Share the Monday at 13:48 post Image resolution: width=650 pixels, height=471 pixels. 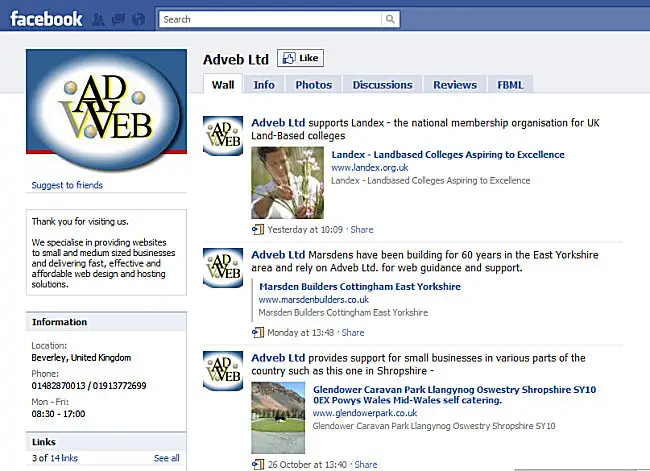[x=353, y=333]
